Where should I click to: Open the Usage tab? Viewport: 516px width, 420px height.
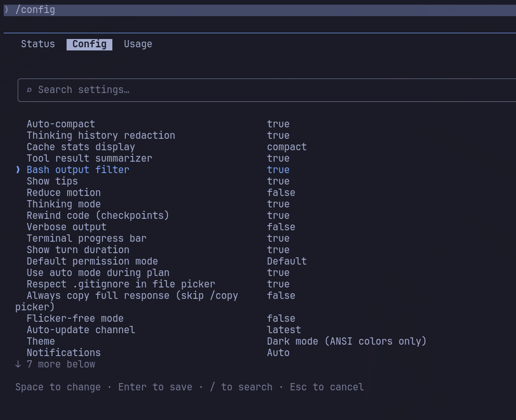138,44
